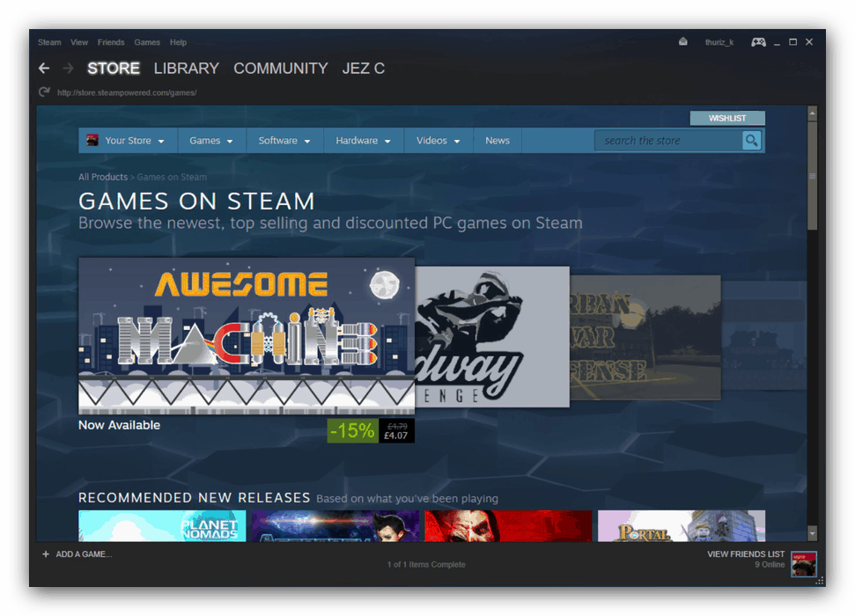Click the 9 Online friends count

[770, 564]
